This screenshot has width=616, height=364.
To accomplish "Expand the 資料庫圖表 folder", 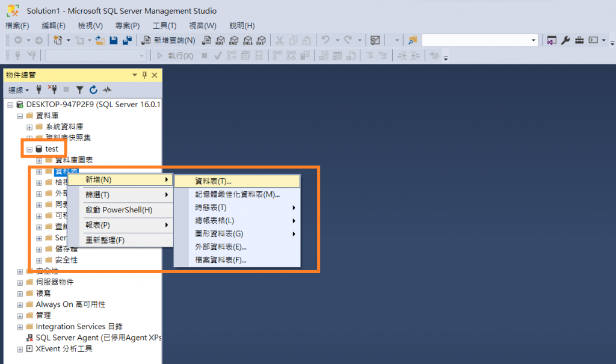I will coord(39,161).
